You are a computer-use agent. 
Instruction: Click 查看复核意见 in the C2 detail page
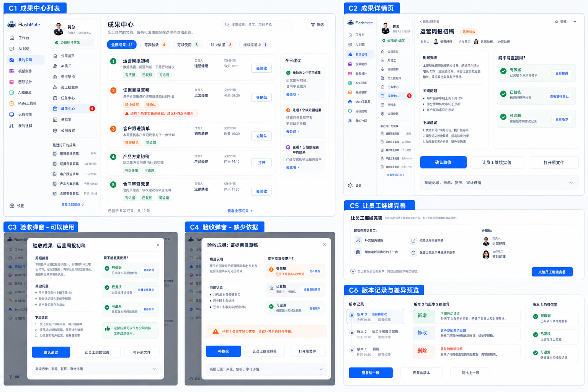pos(559,96)
